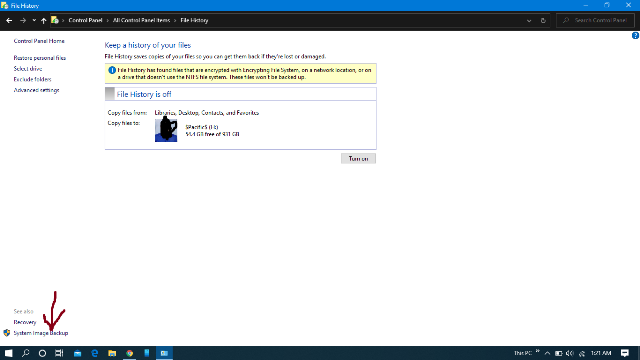Open System Image Backup link
640x360 pixels.
(x=41, y=333)
